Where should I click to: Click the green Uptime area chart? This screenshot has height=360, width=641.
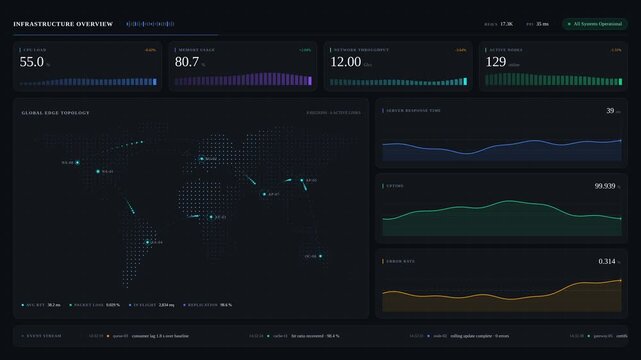point(502,219)
